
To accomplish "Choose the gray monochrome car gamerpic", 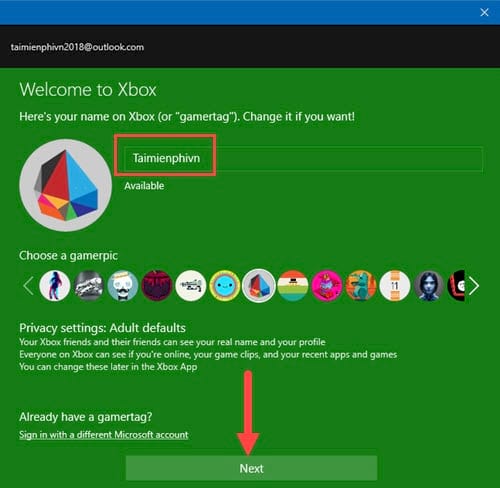I will (89, 286).
